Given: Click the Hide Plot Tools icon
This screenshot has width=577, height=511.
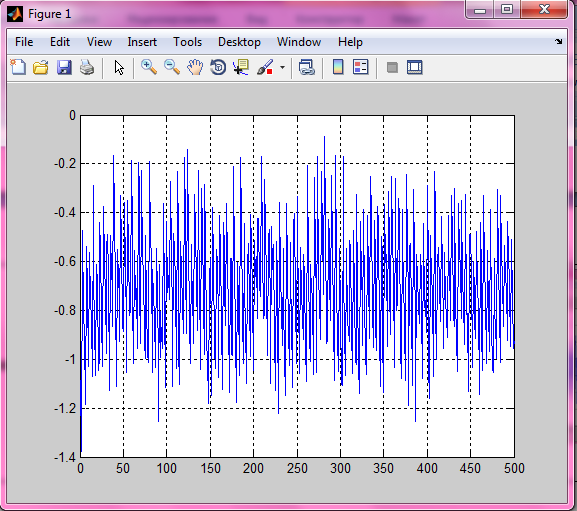Looking at the screenshot, I should (392, 68).
